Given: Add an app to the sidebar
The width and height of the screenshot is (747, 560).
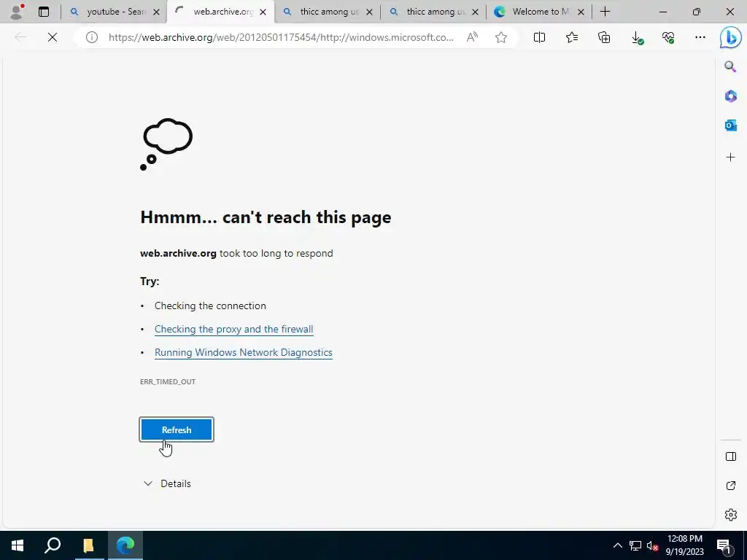Looking at the screenshot, I should coord(730,157).
